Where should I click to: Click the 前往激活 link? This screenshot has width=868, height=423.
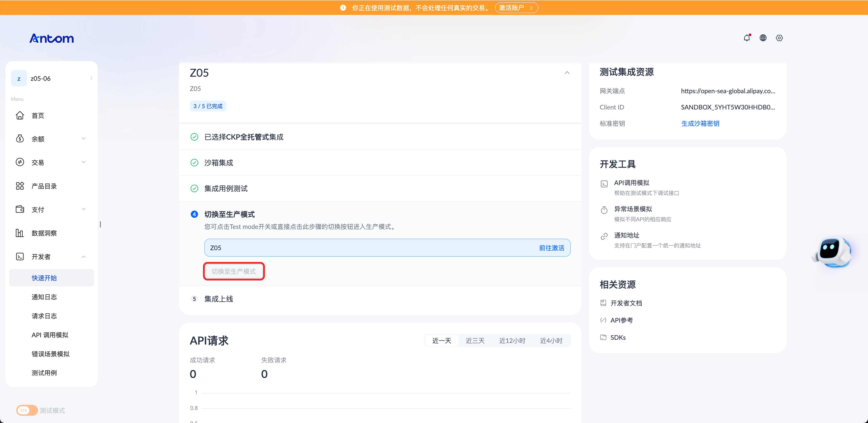click(552, 248)
